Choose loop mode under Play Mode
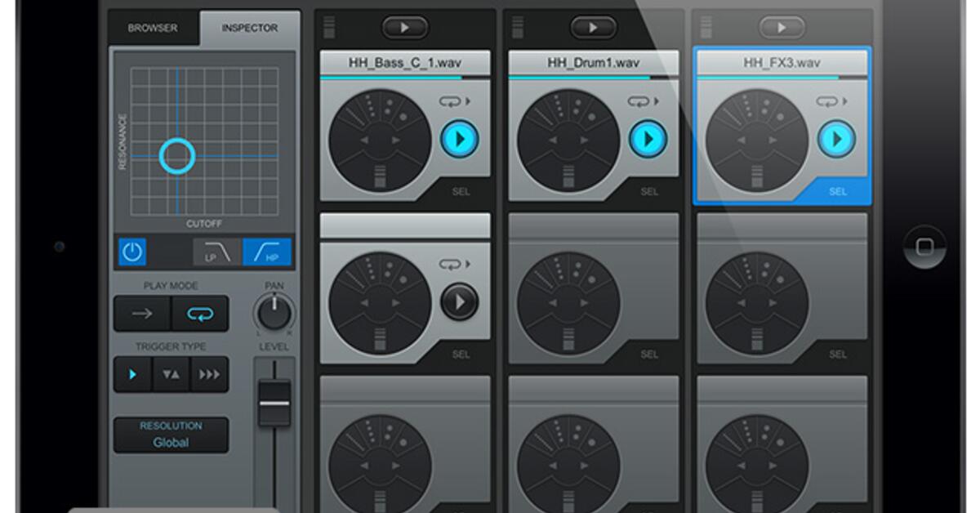980x513 pixels. click(198, 314)
